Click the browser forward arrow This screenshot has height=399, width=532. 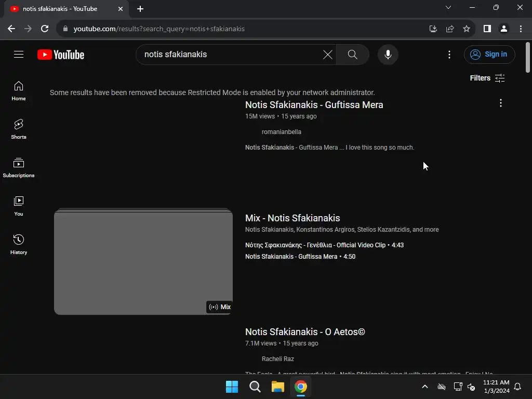pyautogui.click(x=28, y=29)
